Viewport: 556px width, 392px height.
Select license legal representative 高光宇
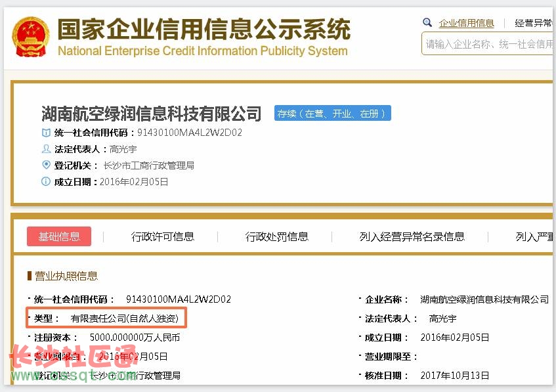(442, 318)
